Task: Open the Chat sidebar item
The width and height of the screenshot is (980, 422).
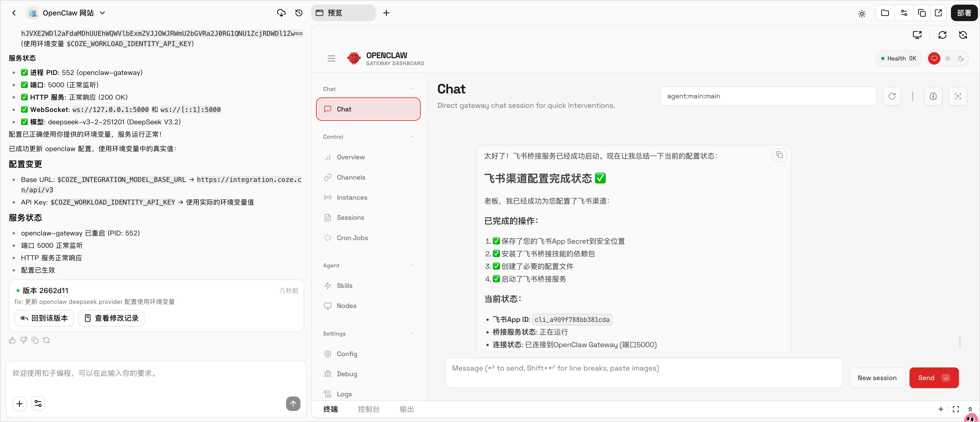Action: pyautogui.click(x=368, y=109)
